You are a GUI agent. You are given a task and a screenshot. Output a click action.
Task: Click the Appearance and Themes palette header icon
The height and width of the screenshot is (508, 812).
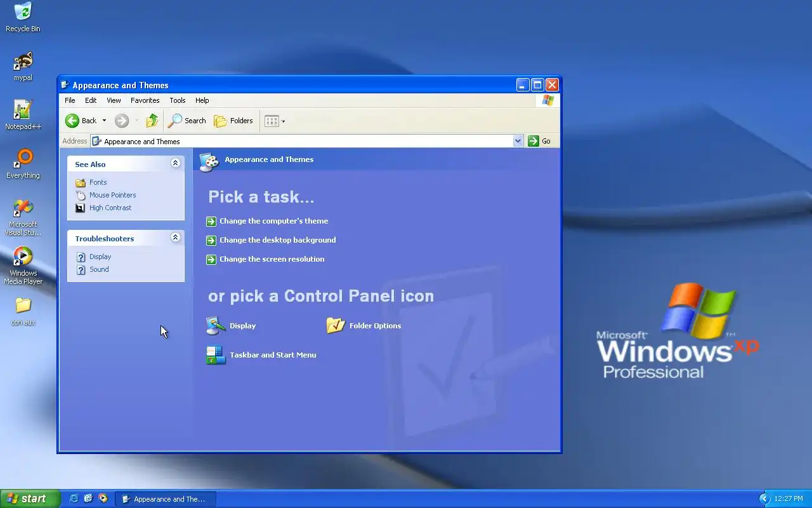point(209,161)
